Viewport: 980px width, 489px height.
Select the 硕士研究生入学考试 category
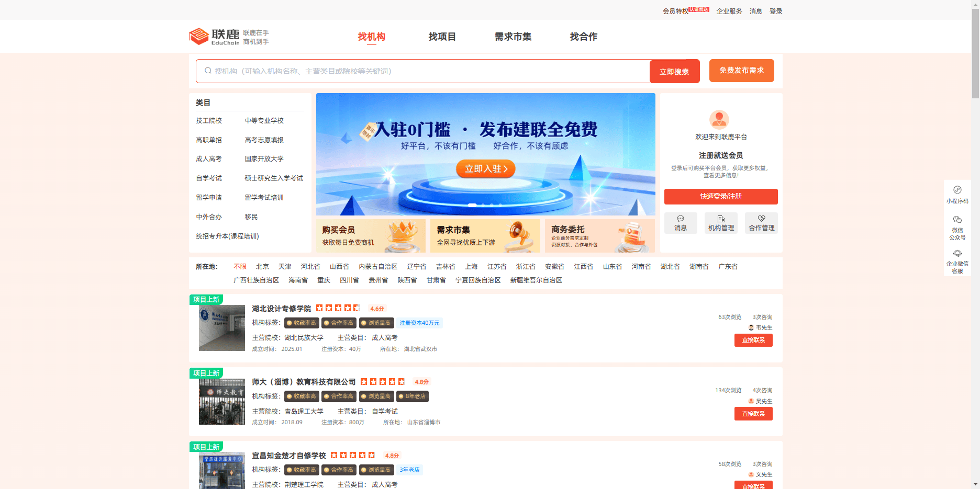tap(274, 178)
